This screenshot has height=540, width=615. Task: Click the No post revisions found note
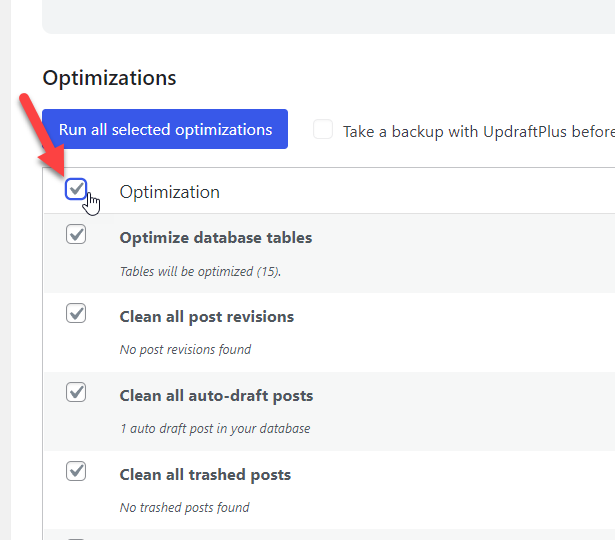click(x=185, y=350)
